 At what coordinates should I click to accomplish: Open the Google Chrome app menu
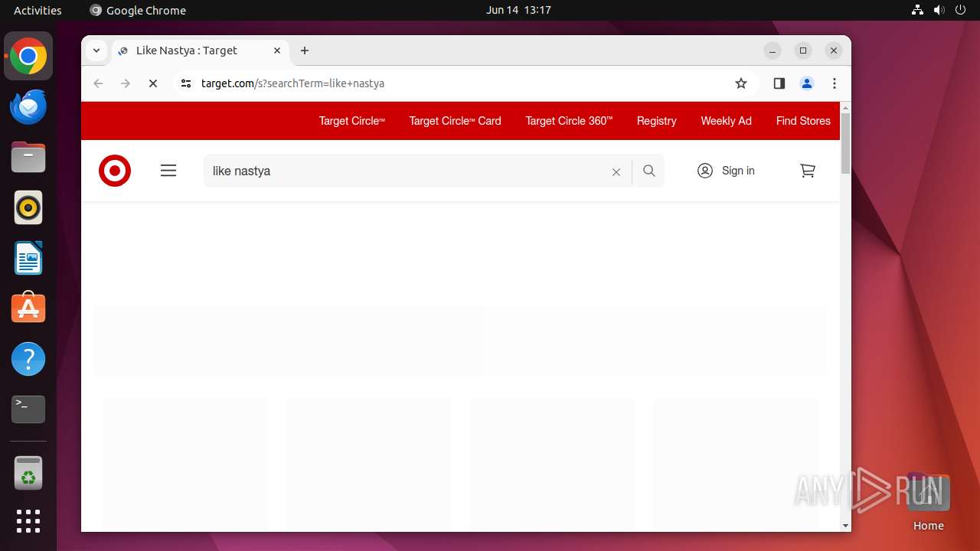(x=138, y=10)
